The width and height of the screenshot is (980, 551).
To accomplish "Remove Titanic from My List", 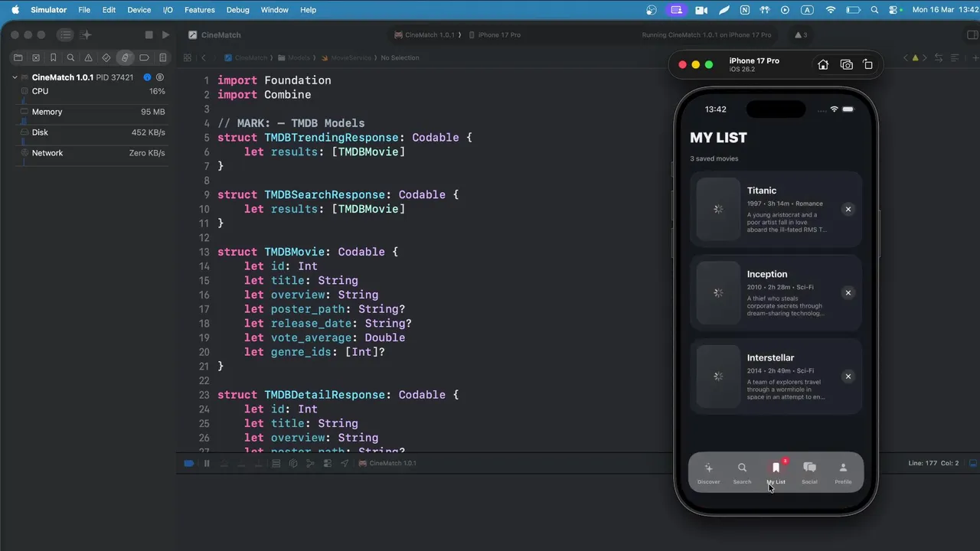I will pyautogui.click(x=848, y=209).
